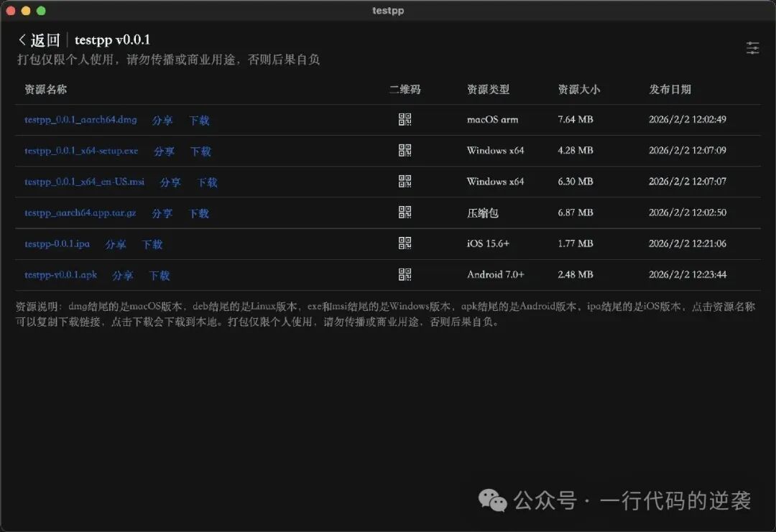Open the QR code for the Android apk file
This screenshot has width=776, height=532.
404,274
